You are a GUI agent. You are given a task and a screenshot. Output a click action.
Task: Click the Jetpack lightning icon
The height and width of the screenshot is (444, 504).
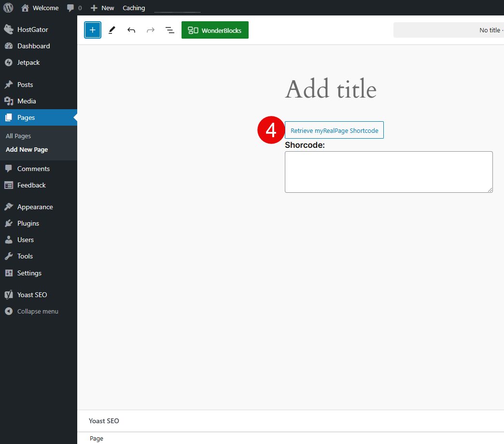(x=9, y=62)
